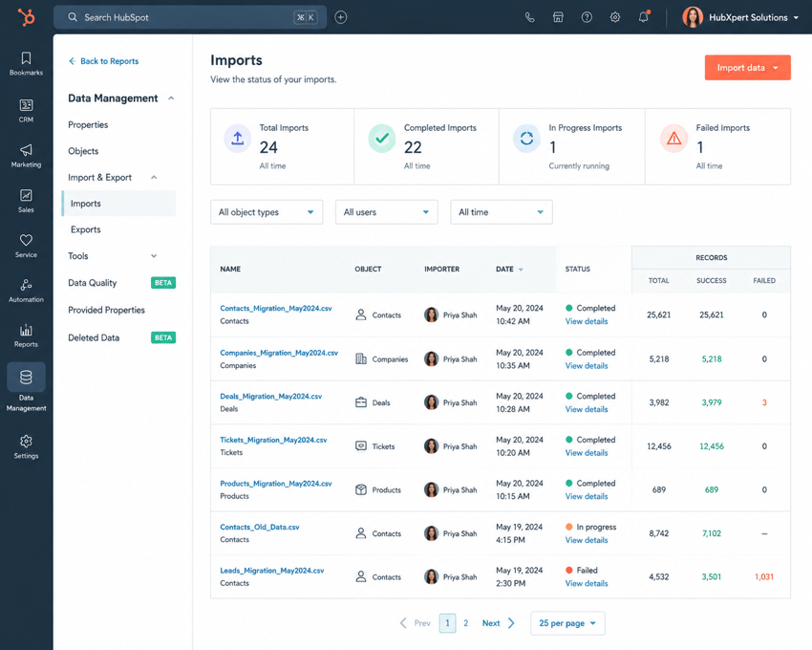Open the All object types dropdown
812x650 pixels.
pos(267,212)
